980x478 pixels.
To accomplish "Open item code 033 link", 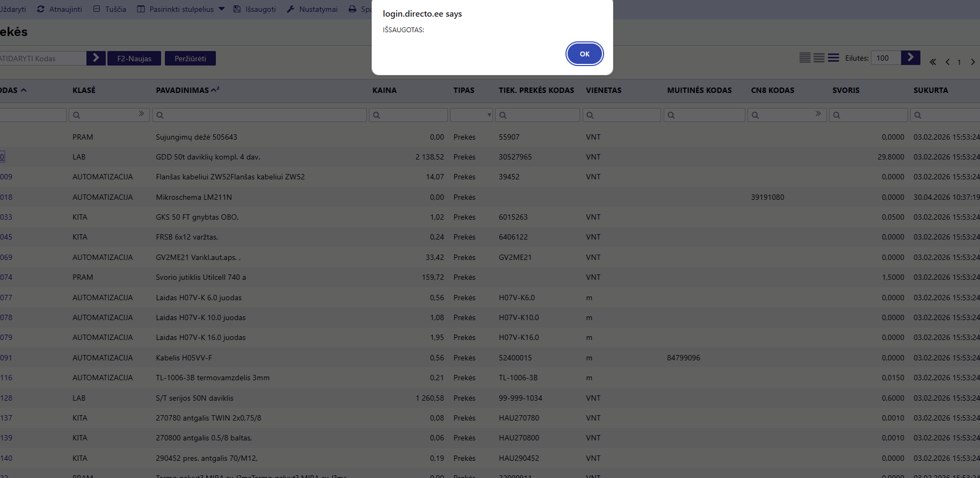I will point(6,217).
